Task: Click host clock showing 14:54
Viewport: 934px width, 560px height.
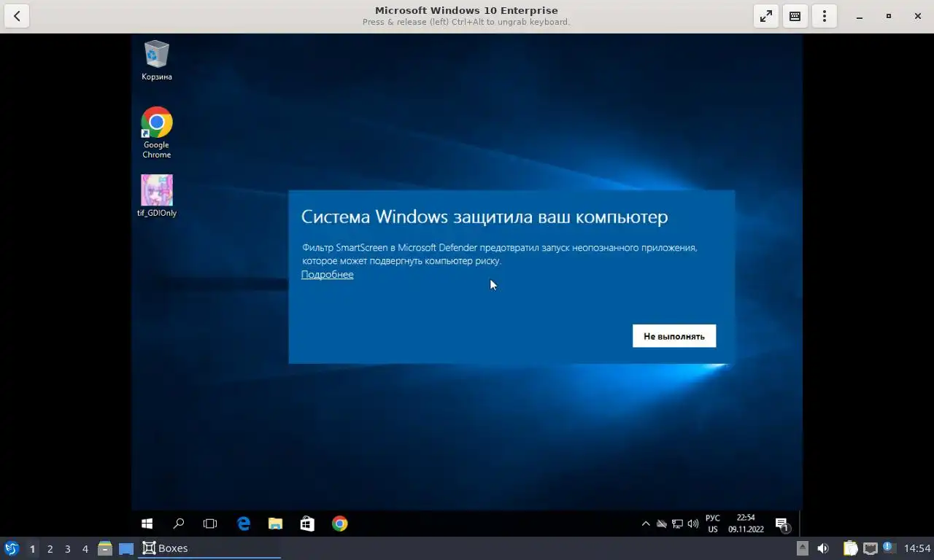Action: (x=917, y=548)
